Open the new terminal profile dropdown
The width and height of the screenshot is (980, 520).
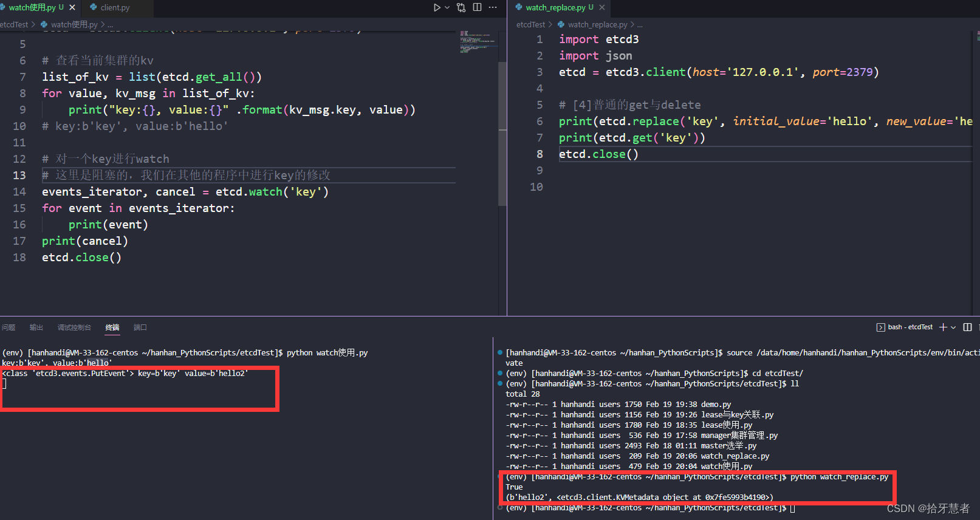[953, 327]
